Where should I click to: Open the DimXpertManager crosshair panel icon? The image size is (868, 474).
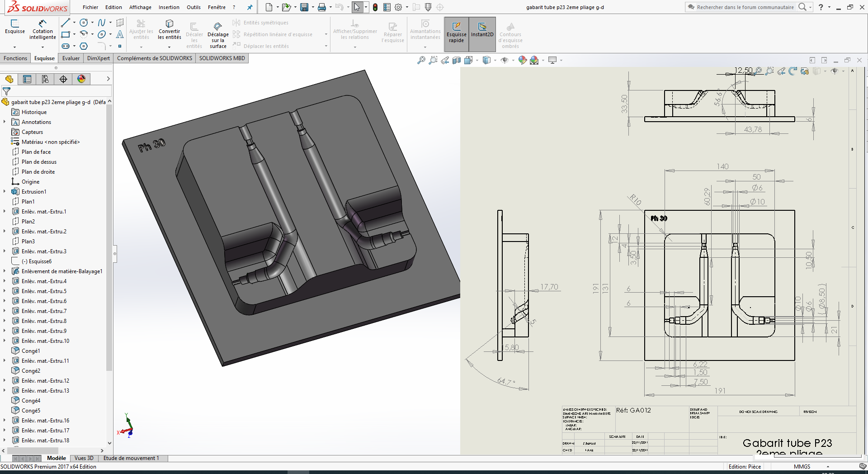pyautogui.click(x=63, y=79)
